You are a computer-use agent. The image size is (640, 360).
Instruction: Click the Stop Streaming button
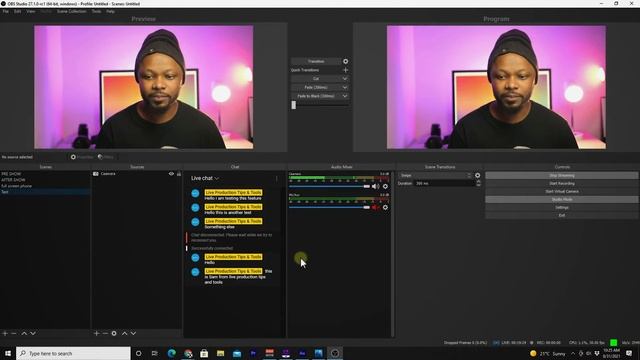[x=562, y=176]
